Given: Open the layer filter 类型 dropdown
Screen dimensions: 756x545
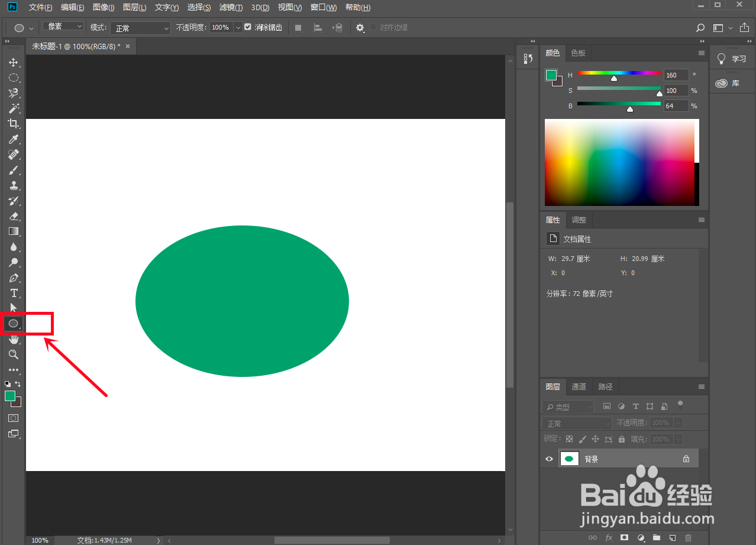Looking at the screenshot, I should coord(568,407).
